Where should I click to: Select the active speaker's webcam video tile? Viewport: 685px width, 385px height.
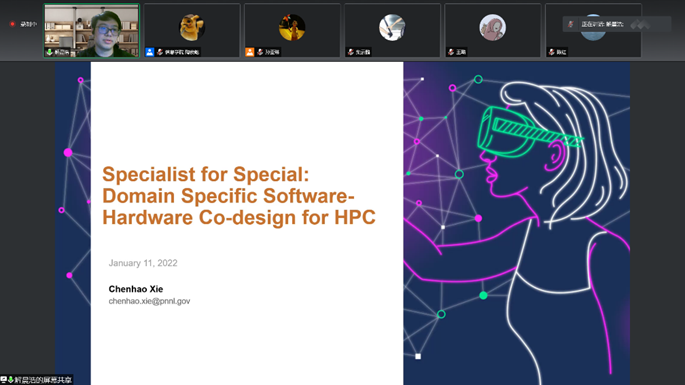point(92,31)
